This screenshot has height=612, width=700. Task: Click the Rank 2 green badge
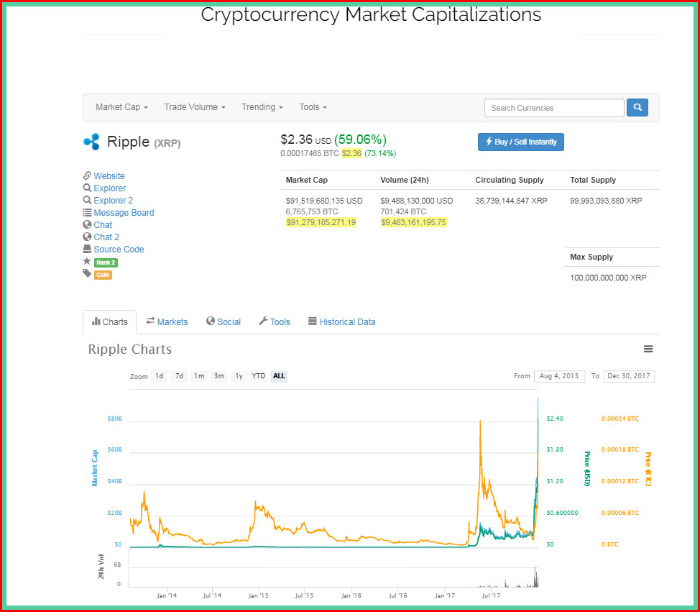point(106,262)
